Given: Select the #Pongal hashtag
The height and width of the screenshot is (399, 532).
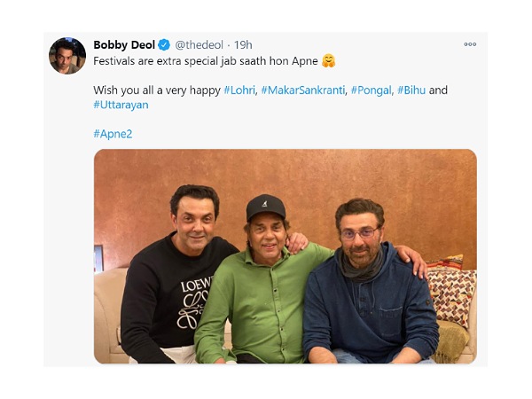Looking at the screenshot, I should (x=371, y=90).
